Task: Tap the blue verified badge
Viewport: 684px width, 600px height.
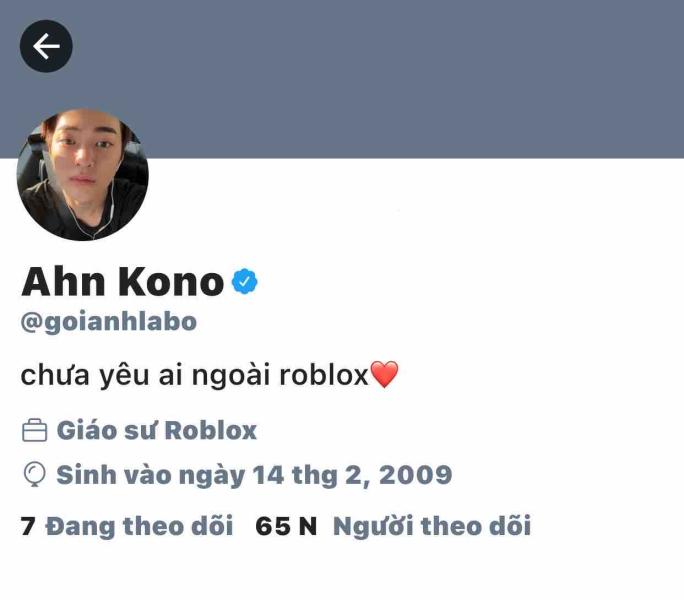Action: point(245,281)
